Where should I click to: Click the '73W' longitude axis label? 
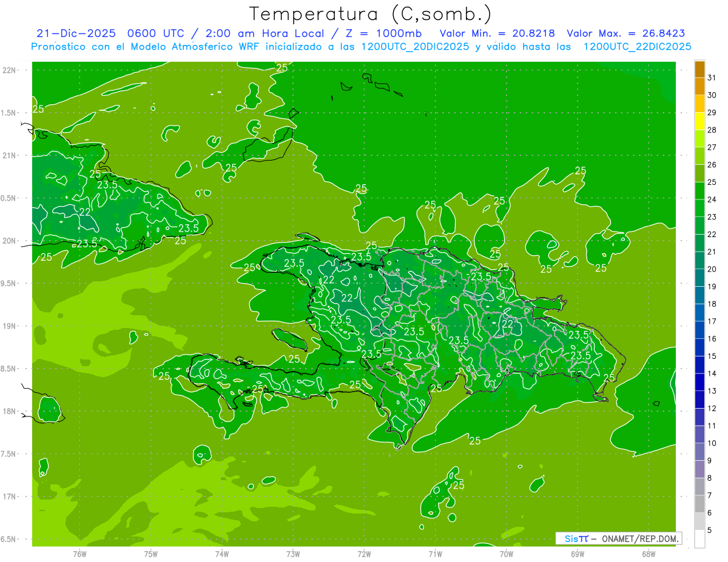click(293, 554)
